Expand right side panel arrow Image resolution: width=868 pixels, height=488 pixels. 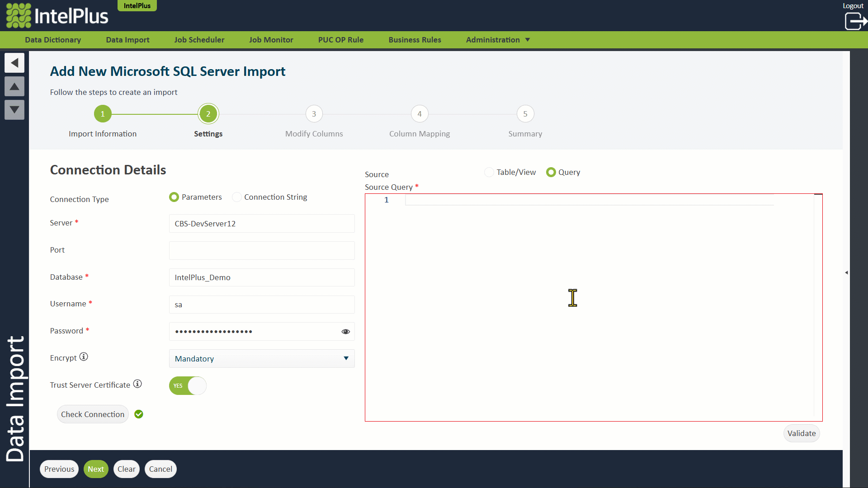(x=846, y=272)
